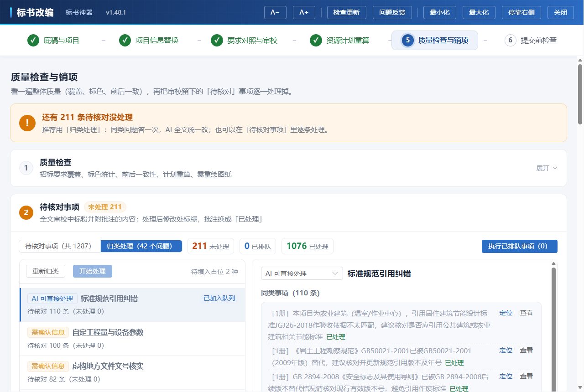Screen dimensions: 584x392
Task: Click the checkmark icon beside 要求对照与审校
Action: click(x=217, y=40)
